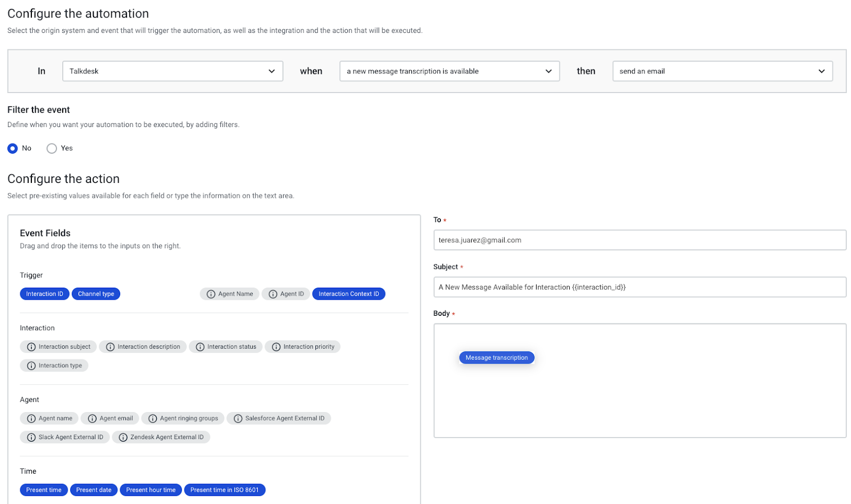
Task: Click info icon on Agent email chip
Action: point(92,419)
